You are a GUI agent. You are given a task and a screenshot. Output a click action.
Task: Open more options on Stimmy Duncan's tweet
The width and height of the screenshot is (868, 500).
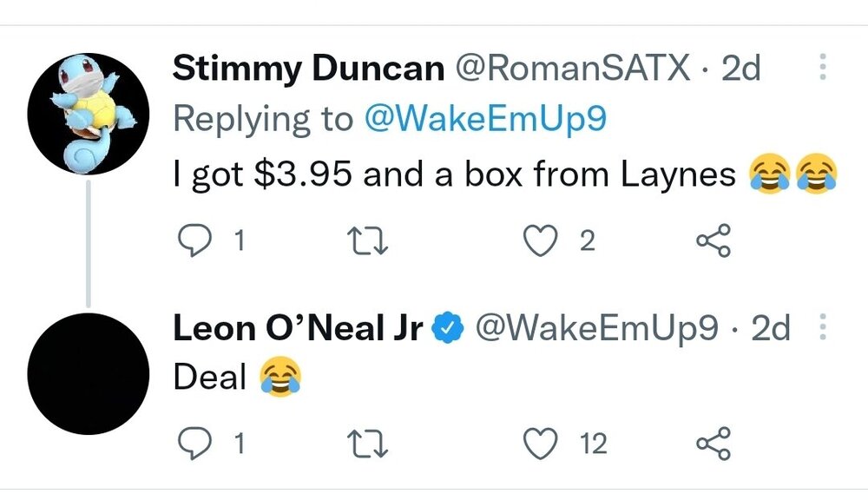823,69
